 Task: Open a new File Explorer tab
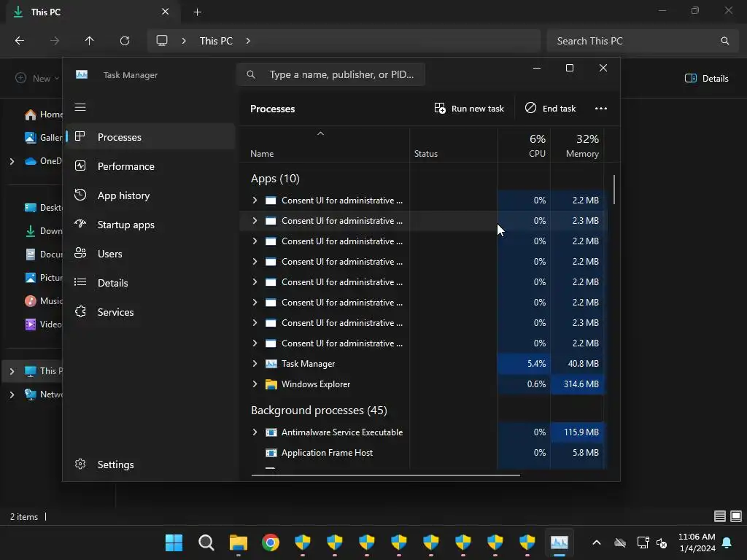197,12
